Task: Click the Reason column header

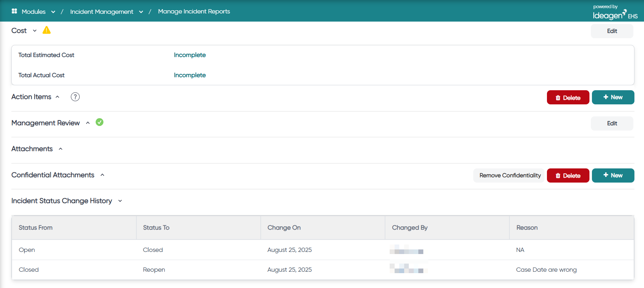Action: click(x=572, y=227)
